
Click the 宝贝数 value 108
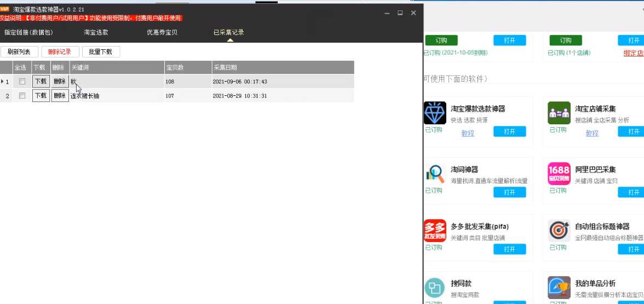click(x=170, y=81)
